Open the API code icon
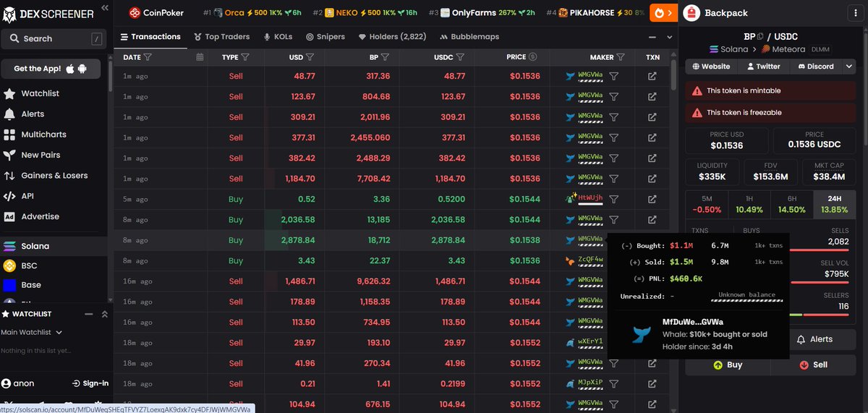The height and width of the screenshot is (413, 868). 9,196
